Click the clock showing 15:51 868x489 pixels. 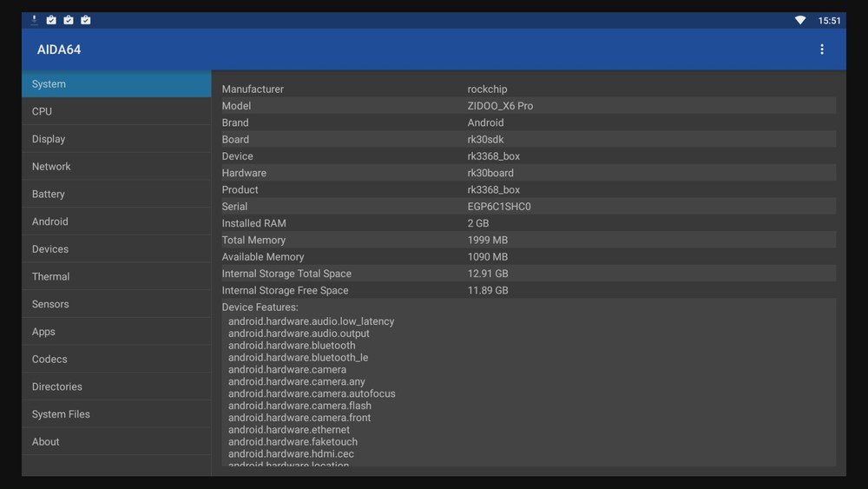(829, 21)
